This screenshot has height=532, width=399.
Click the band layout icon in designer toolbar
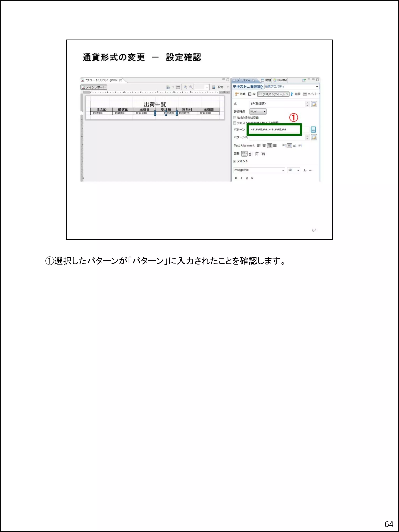click(x=178, y=87)
